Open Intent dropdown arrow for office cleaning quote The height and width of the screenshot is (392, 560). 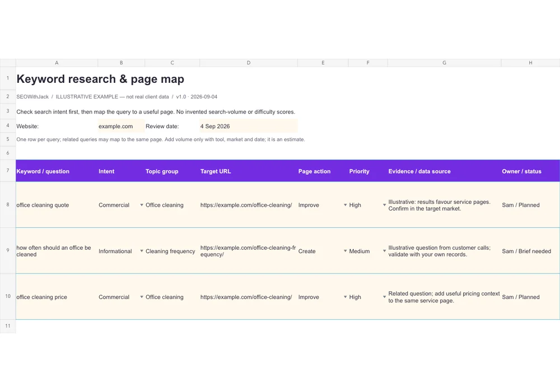[142, 205]
